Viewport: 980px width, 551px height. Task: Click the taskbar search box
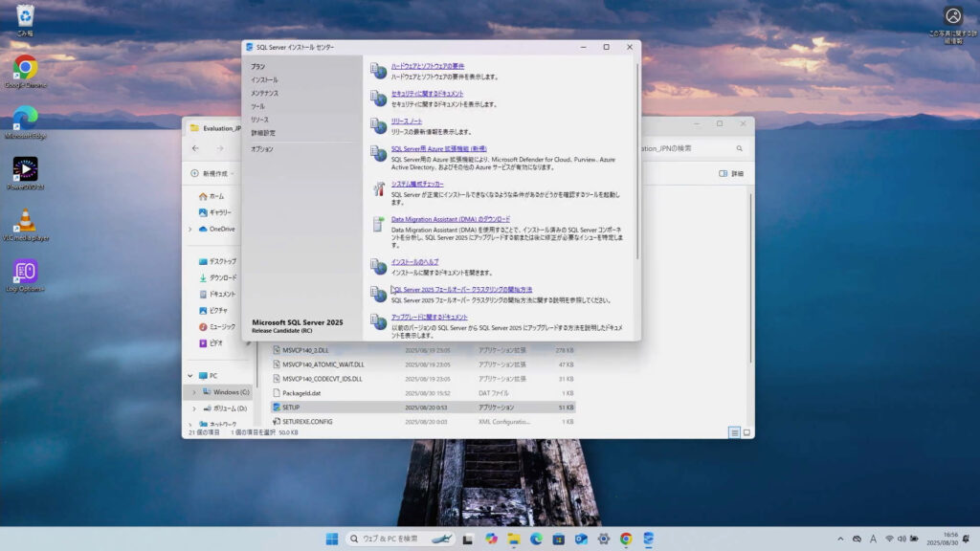point(400,539)
